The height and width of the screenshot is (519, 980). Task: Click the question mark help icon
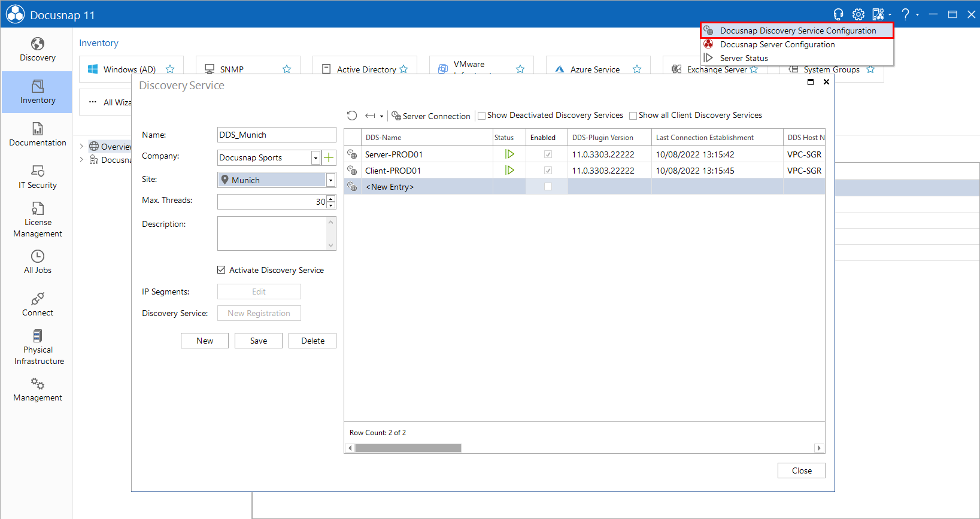[905, 14]
